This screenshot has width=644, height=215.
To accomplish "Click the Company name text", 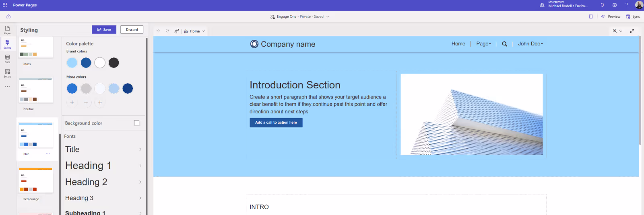I will point(288,44).
